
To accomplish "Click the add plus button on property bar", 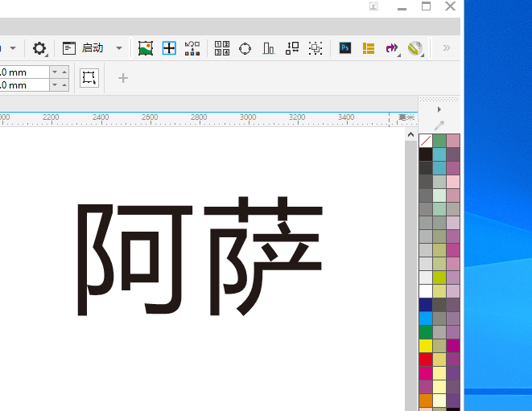I will point(123,78).
